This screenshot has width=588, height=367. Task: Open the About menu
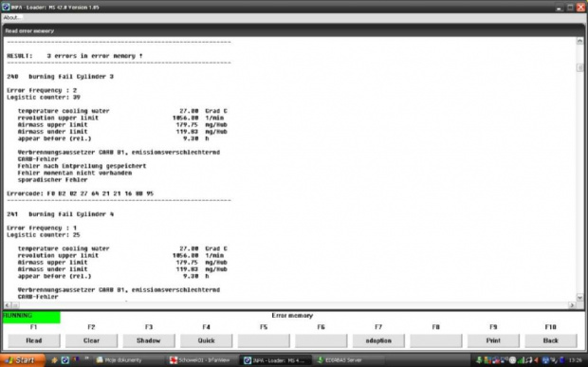(10, 18)
